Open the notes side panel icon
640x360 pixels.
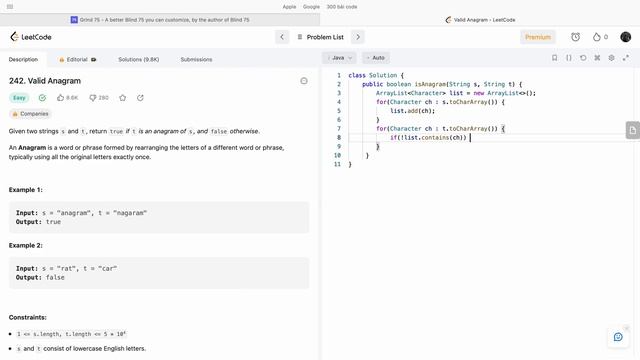click(x=633, y=130)
